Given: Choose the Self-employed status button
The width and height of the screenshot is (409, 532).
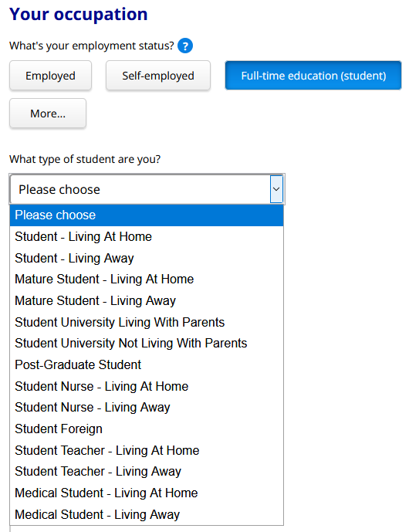Looking at the screenshot, I should 158,76.
